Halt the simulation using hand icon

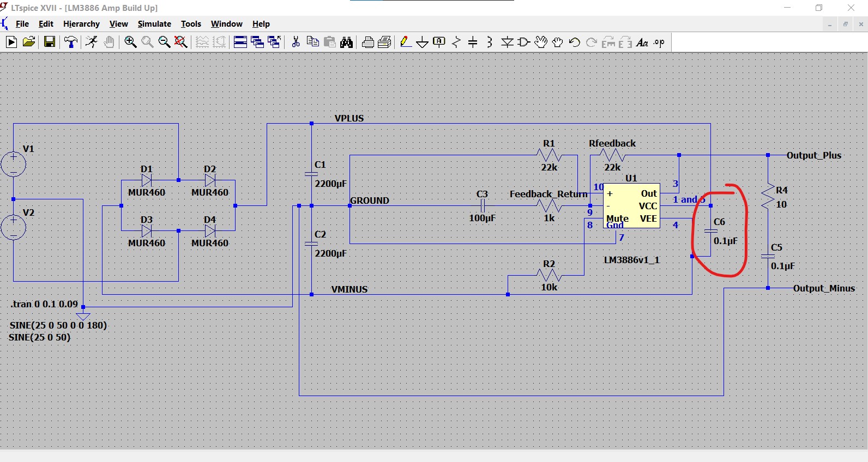109,42
